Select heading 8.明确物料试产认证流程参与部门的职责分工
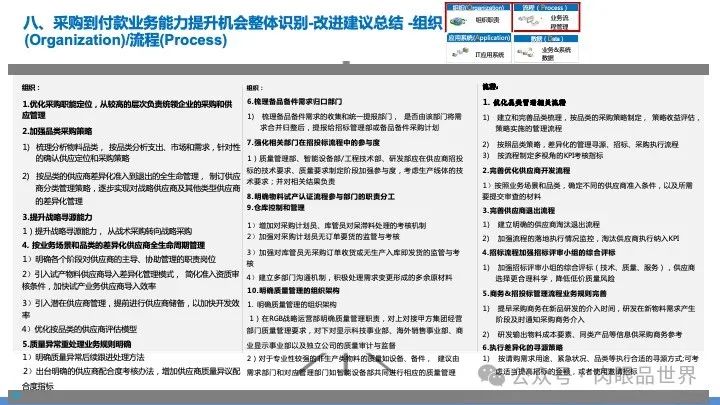 pos(321,197)
